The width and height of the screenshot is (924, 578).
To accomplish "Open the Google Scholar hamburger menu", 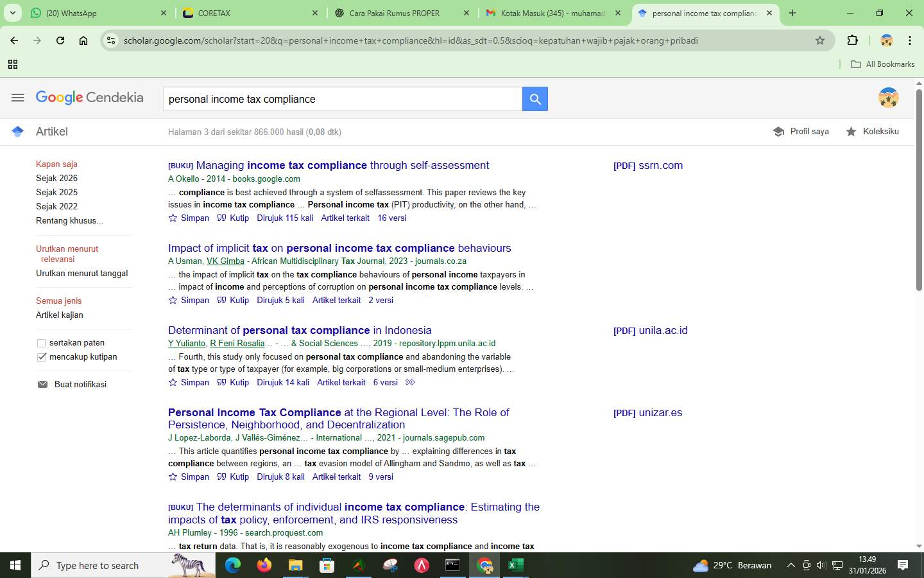I will coord(17,98).
